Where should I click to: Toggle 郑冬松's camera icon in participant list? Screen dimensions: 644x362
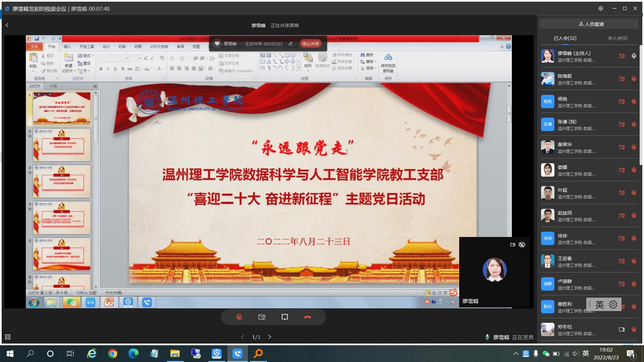(622, 329)
